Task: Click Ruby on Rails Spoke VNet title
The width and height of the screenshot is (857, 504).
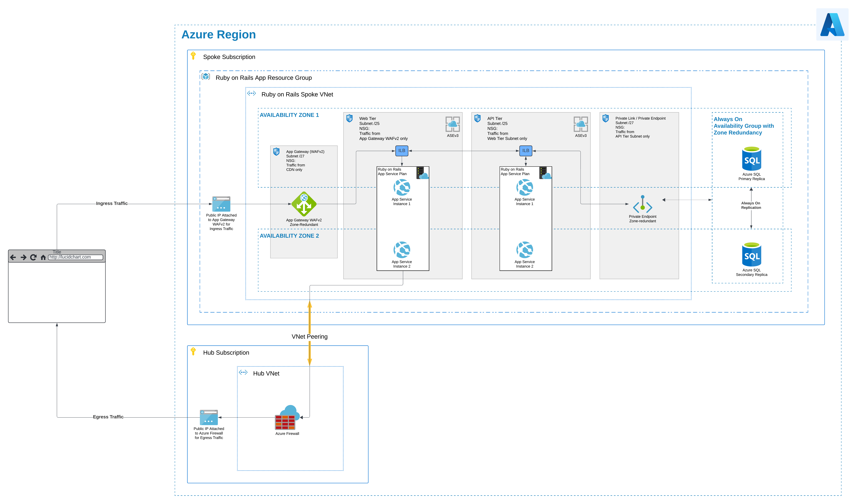Action: 297,95
